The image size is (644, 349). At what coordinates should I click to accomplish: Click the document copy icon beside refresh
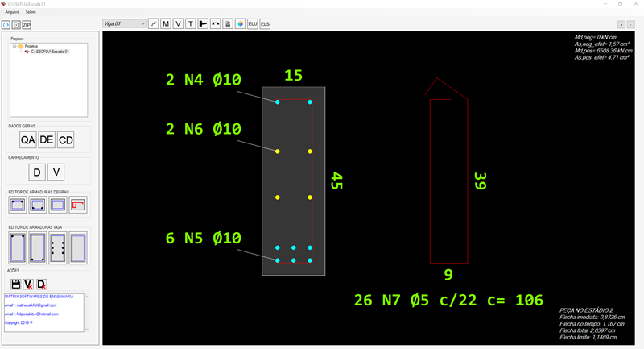click(x=16, y=25)
